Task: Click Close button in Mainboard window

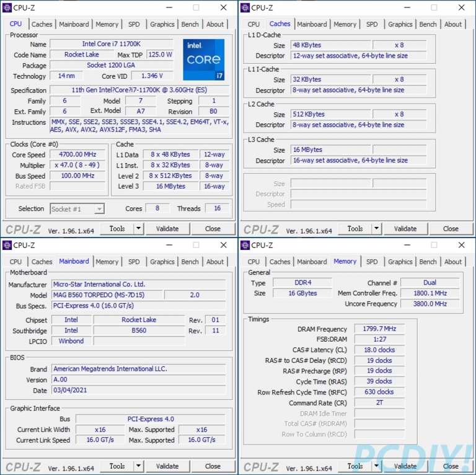Action: 213,466
